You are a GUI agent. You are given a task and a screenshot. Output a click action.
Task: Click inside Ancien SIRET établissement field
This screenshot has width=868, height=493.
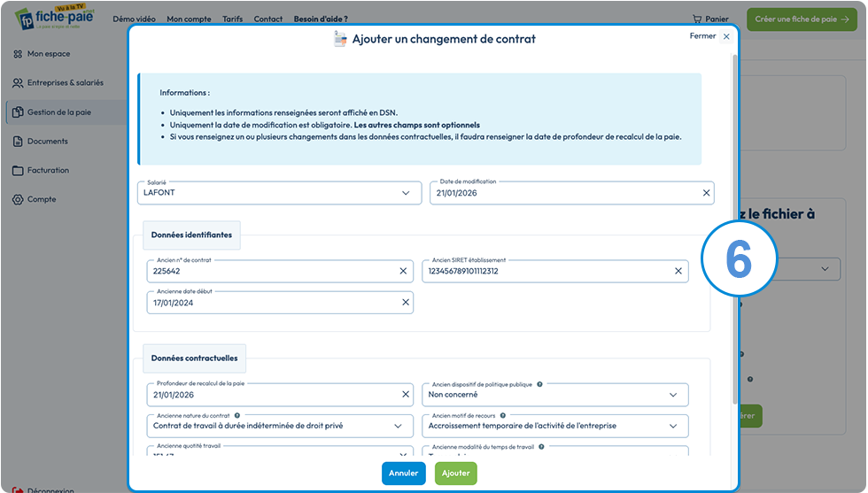555,271
